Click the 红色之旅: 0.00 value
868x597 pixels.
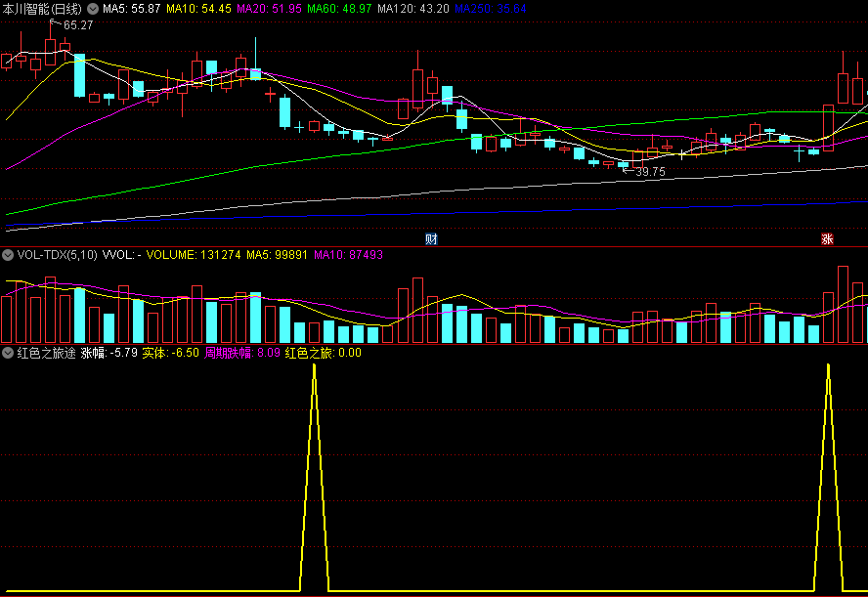[324, 353]
